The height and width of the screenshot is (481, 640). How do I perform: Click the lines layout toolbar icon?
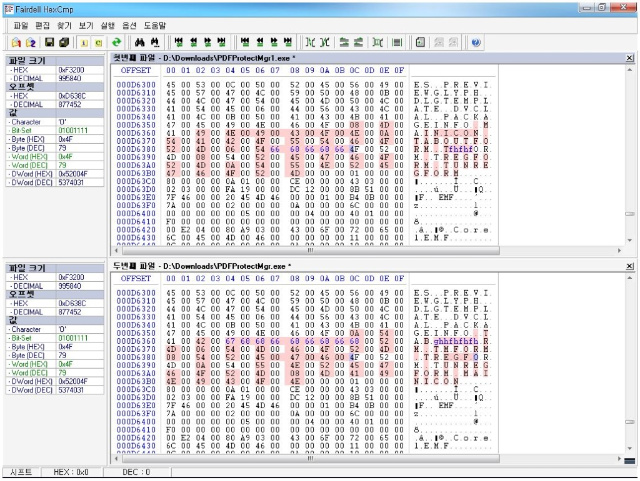397,42
